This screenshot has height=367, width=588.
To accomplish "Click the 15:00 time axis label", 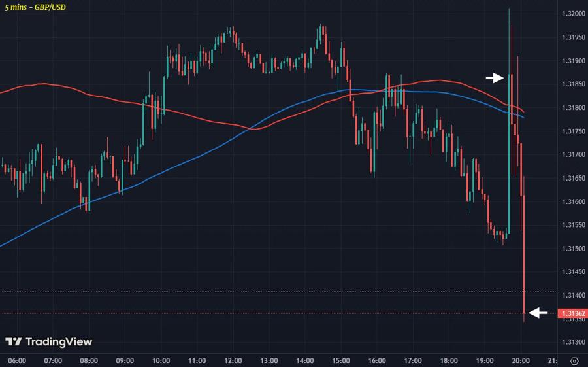I will pos(341,361).
